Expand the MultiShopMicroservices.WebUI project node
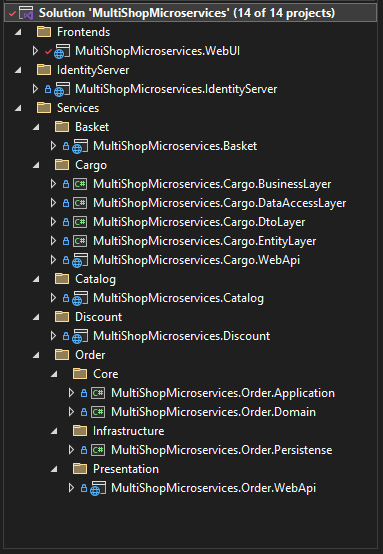The width and height of the screenshot is (383, 554). [35, 51]
